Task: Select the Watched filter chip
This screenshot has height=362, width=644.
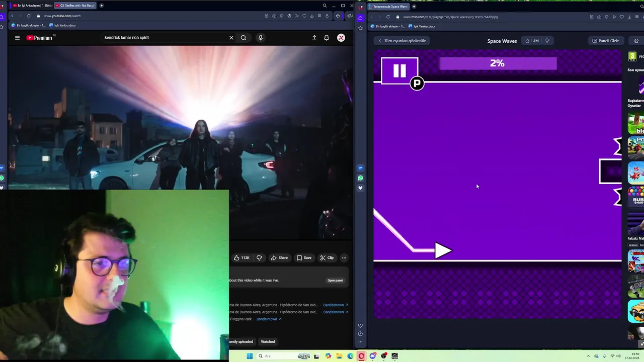Action: click(268, 342)
